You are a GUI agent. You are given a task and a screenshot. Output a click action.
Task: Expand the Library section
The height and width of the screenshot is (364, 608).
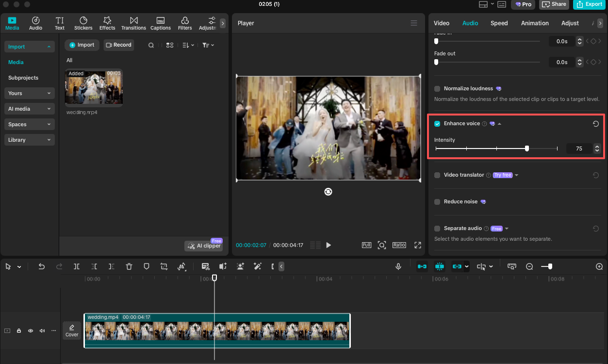pos(30,140)
